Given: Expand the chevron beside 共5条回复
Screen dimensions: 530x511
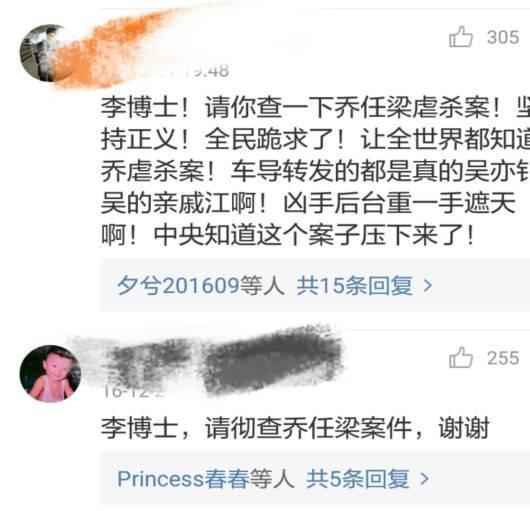Looking at the screenshot, I should coord(424,479).
